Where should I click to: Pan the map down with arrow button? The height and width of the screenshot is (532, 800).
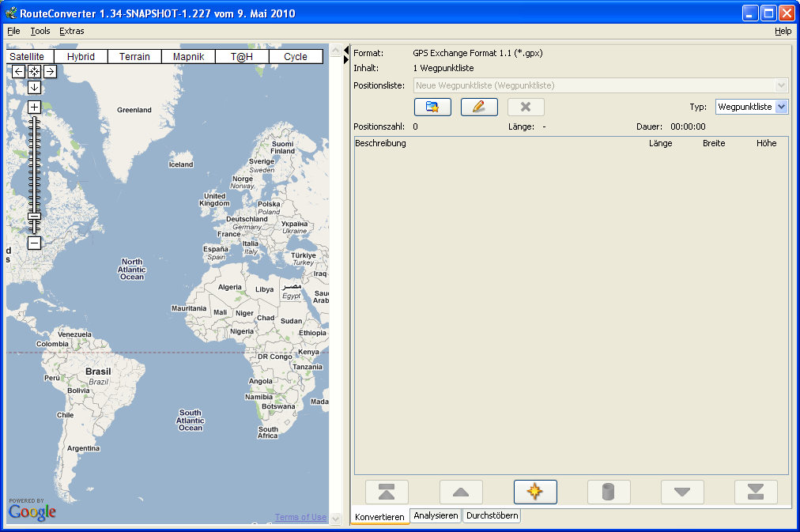point(34,87)
